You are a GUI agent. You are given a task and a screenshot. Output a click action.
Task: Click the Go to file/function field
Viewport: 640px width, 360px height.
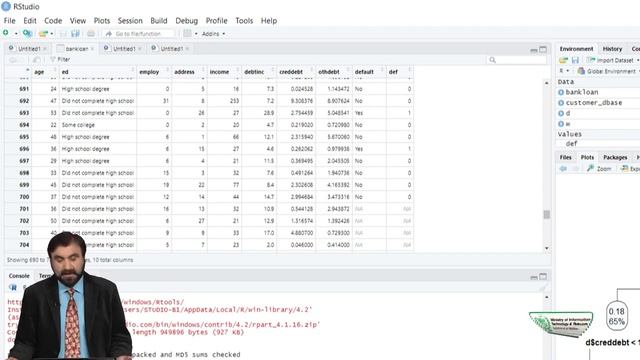pos(139,33)
